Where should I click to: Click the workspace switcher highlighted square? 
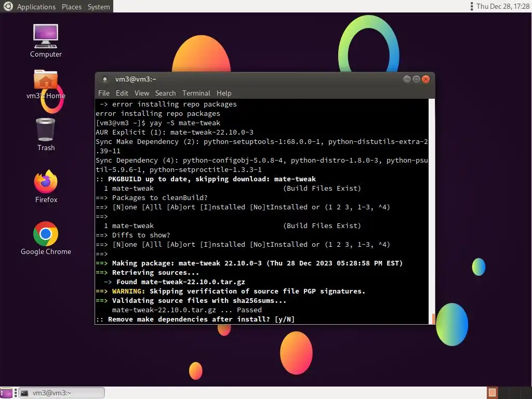[x=492, y=393]
